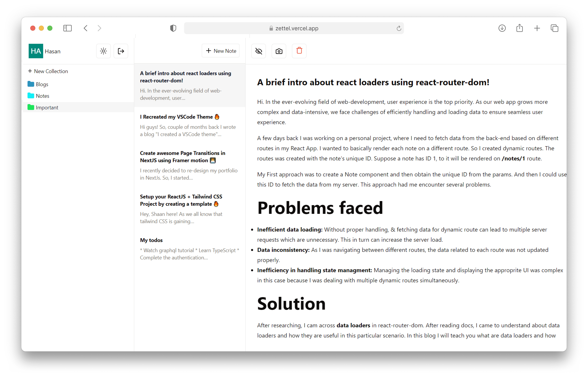Viewport: 588px width, 377px height.
Task: Click the blue Blogs folder icon
Action: coord(31,84)
